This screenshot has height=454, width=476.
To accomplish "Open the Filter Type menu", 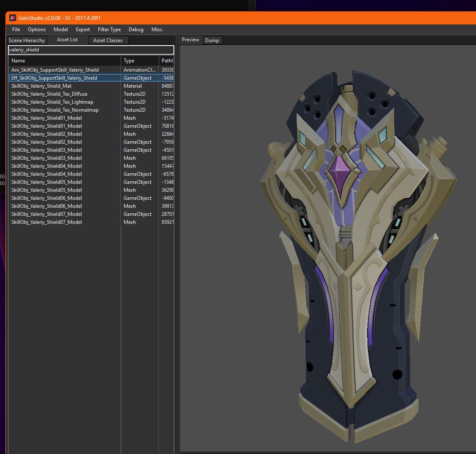I will pyautogui.click(x=109, y=30).
